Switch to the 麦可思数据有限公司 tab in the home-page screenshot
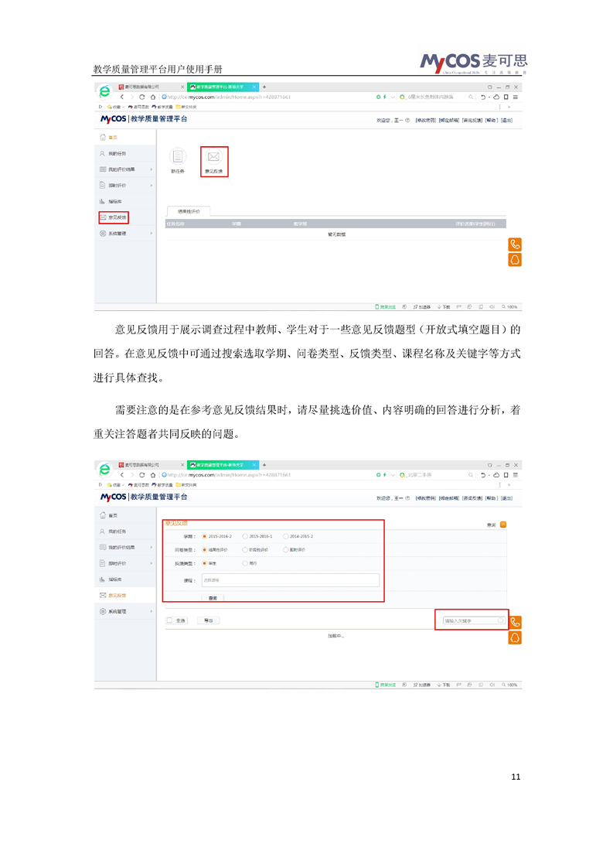 pos(151,87)
